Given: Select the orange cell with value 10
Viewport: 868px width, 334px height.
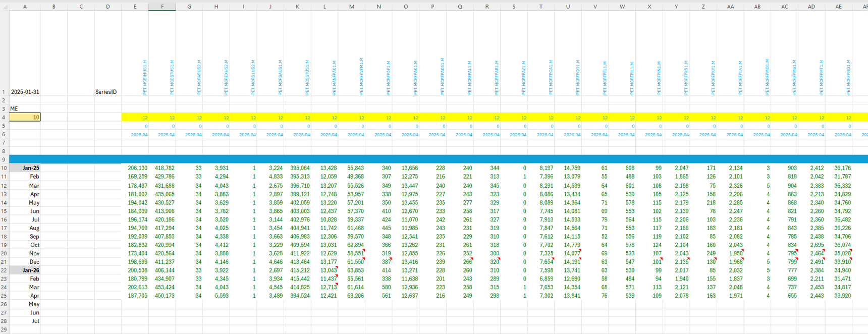Looking at the screenshot, I should click(25, 117).
